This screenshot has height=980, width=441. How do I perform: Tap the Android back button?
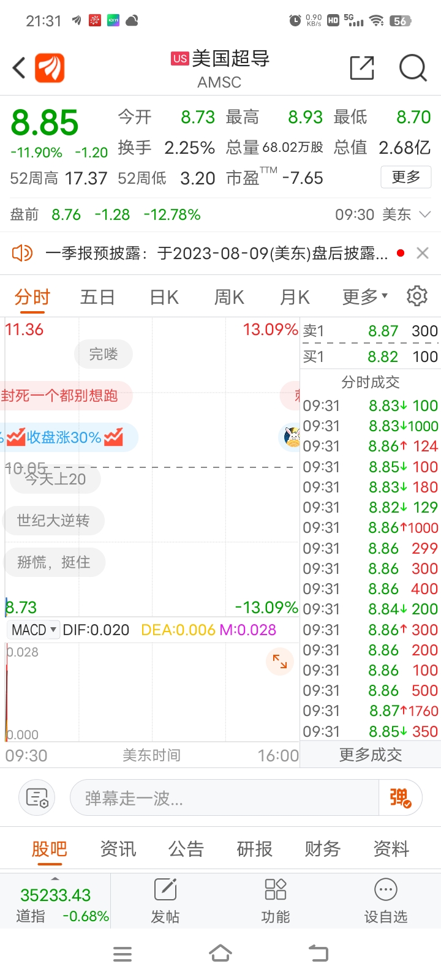pos(318,954)
